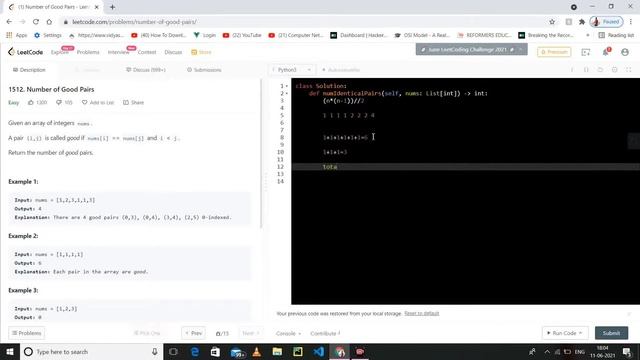The width and height of the screenshot is (640, 360).
Task: Open Visual Studio Code from the taskbar
Action: pos(319,351)
